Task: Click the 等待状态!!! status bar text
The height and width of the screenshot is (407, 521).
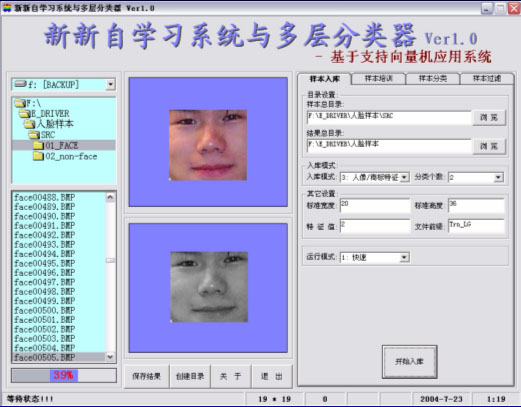Action: point(30,399)
